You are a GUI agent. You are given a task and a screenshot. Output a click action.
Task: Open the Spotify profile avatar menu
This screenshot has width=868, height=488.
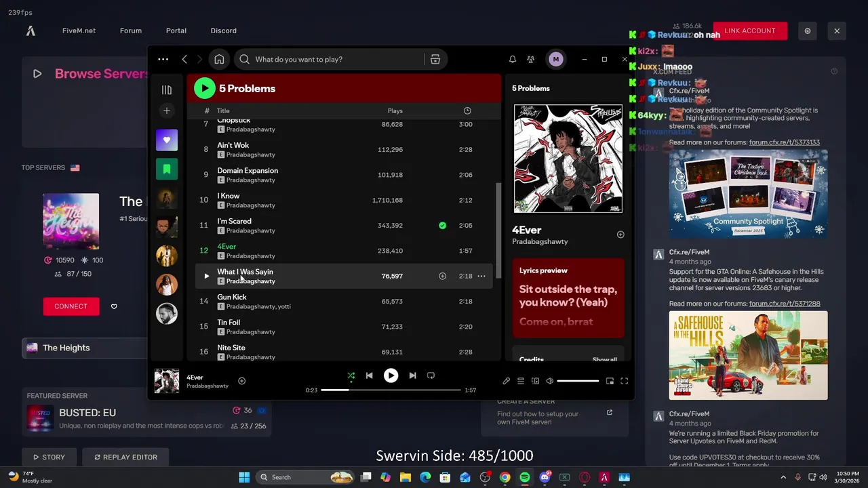point(556,60)
